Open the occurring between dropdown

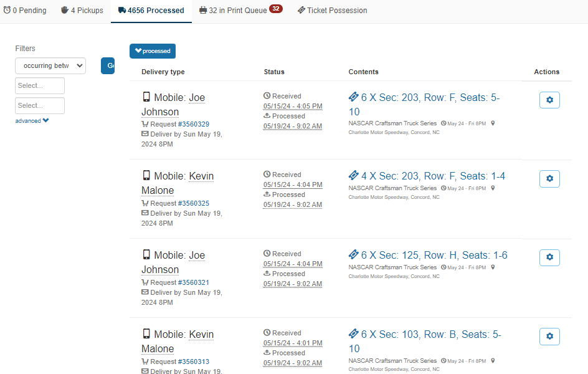50,65
